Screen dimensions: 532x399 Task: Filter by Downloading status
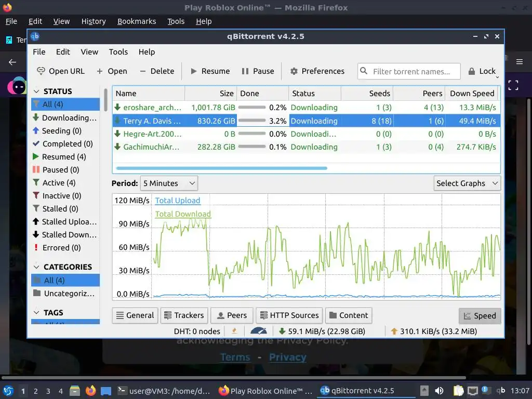coord(65,118)
